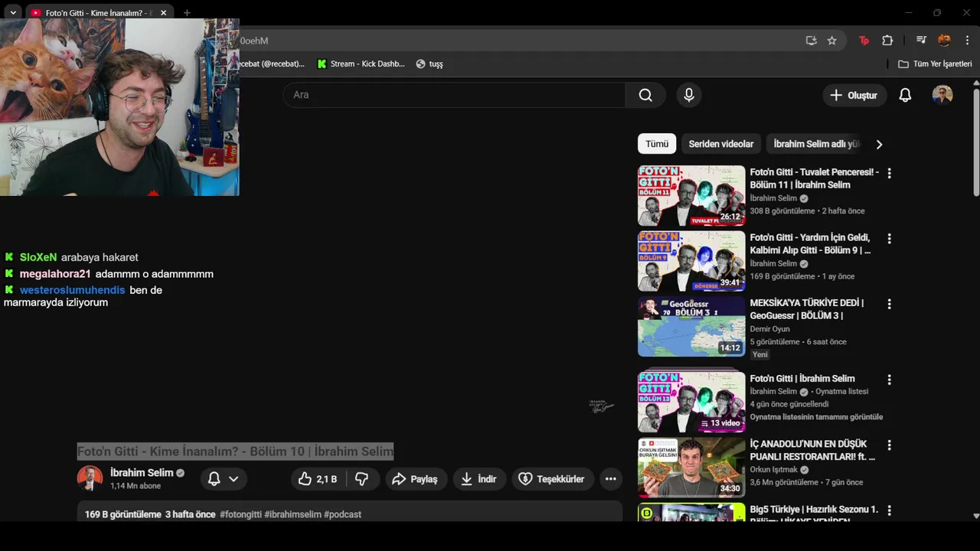The image size is (980, 551).
Task: Open the İbrahim Selim channel name link
Action: (x=142, y=473)
